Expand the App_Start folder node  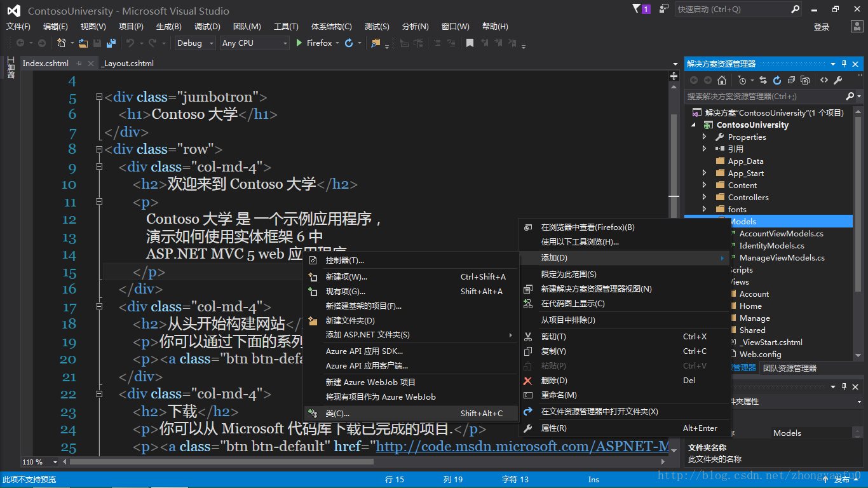(704, 173)
